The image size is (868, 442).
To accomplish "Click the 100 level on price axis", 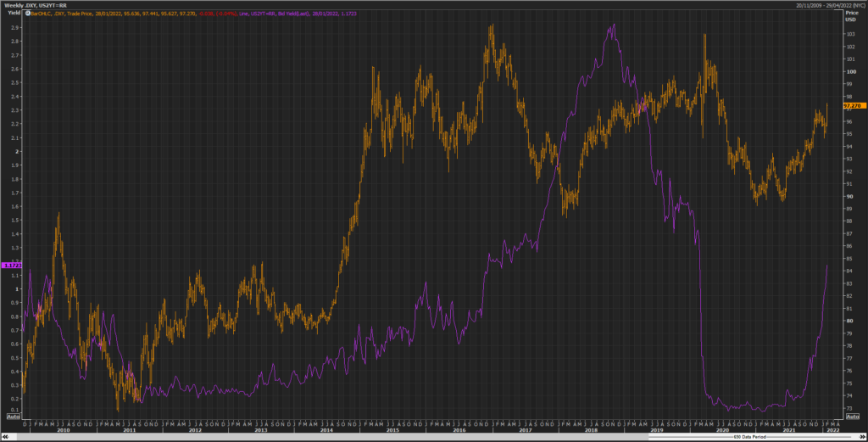I will (x=850, y=71).
